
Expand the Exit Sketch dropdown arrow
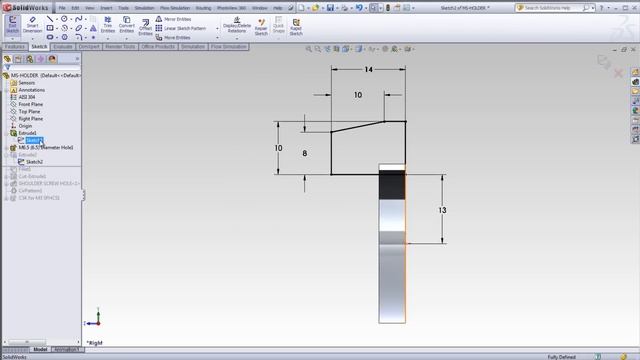coord(12,39)
